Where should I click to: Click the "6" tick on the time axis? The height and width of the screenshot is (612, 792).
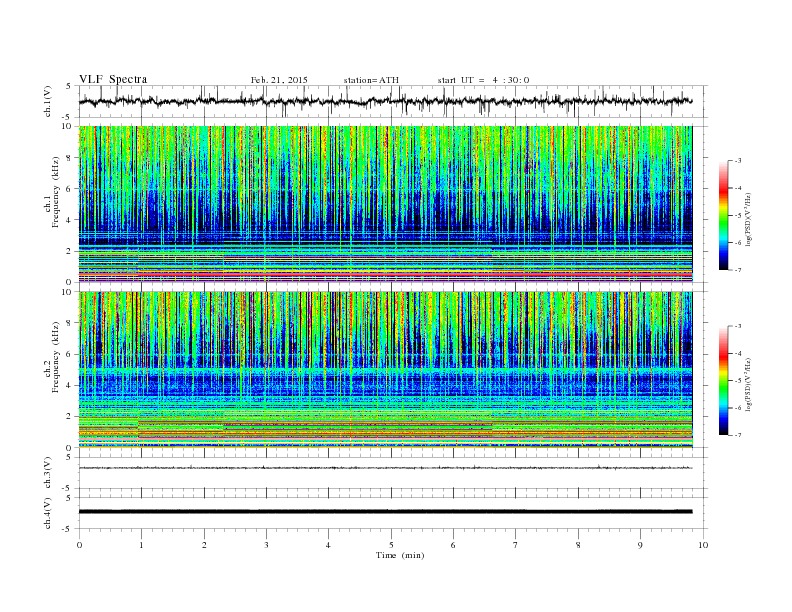click(x=453, y=545)
